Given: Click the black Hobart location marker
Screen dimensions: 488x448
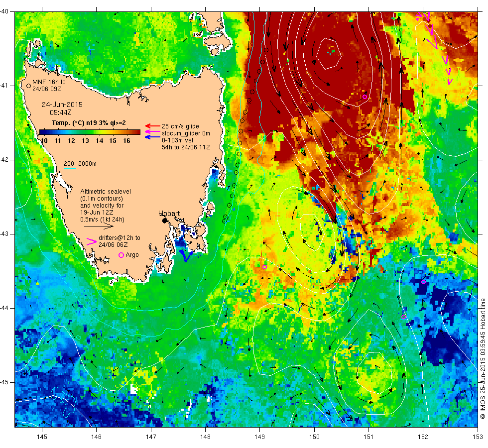Looking at the screenshot, I should click(x=164, y=221).
